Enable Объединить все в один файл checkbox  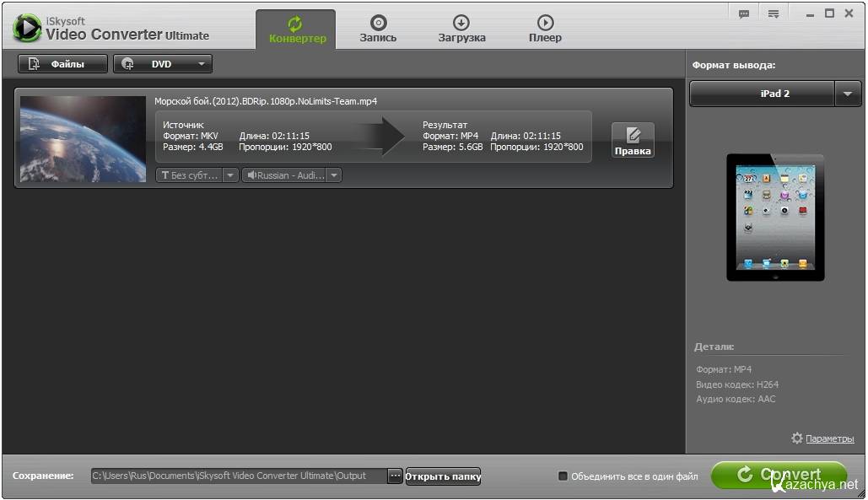pos(563,476)
